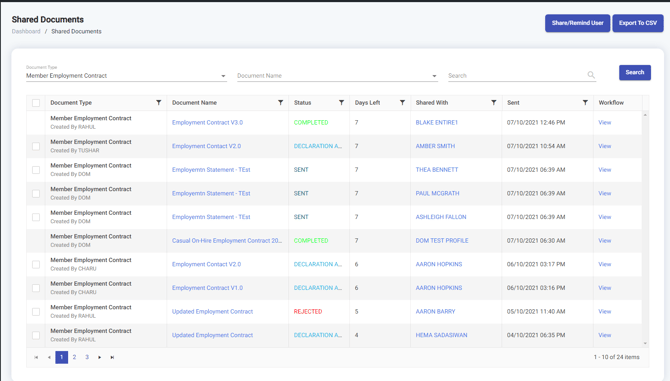
Task: Select the HEMA SADASIWAN row checkbox
Action: [x=36, y=335]
